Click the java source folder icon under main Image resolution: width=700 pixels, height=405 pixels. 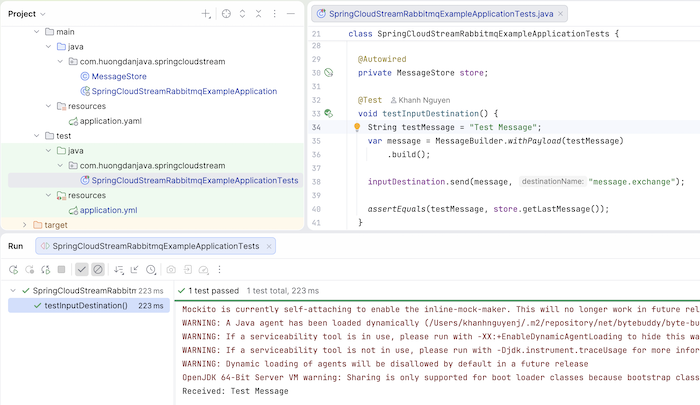[x=62, y=46]
